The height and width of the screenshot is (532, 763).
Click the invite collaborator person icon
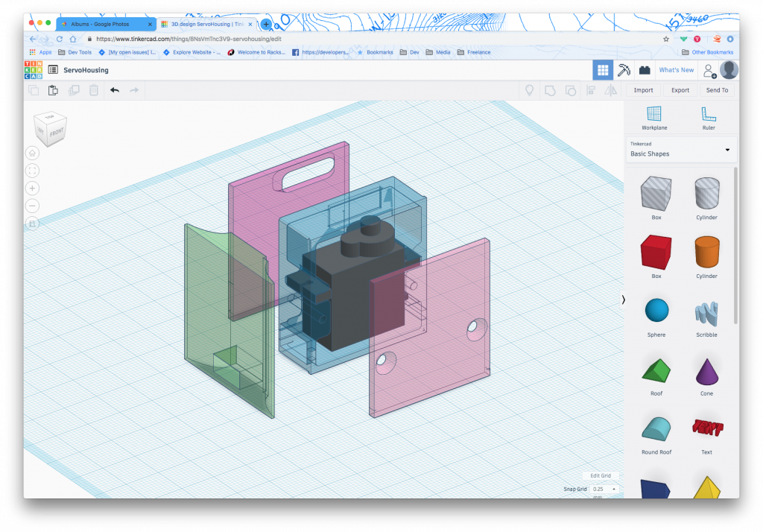click(709, 70)
